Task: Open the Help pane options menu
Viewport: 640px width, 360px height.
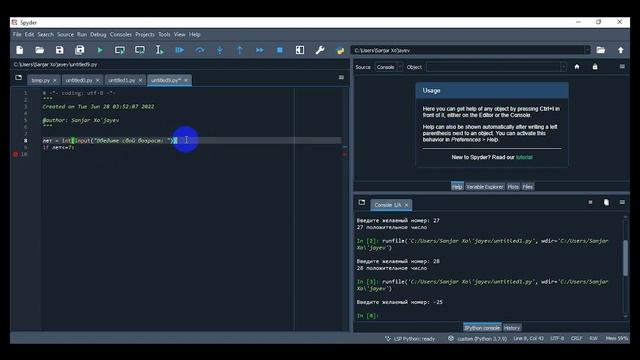Action: pyautogui.click(x=622, y=67)
